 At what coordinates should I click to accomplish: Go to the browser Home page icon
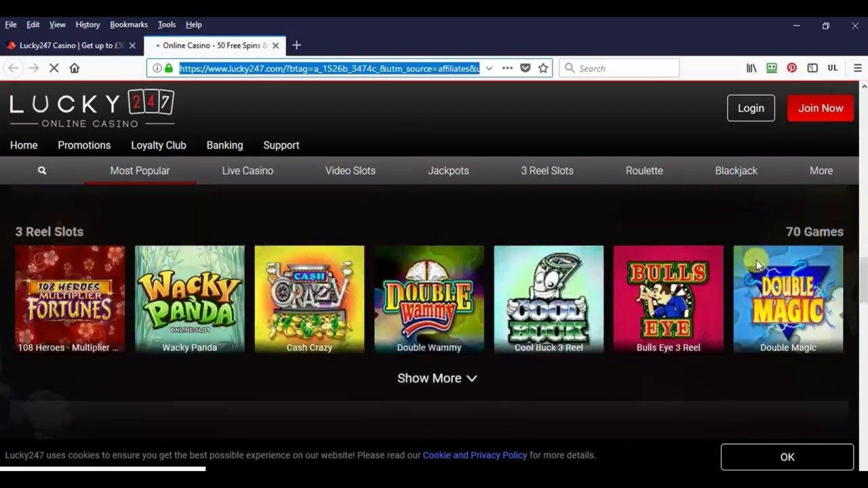coord(75,68)
